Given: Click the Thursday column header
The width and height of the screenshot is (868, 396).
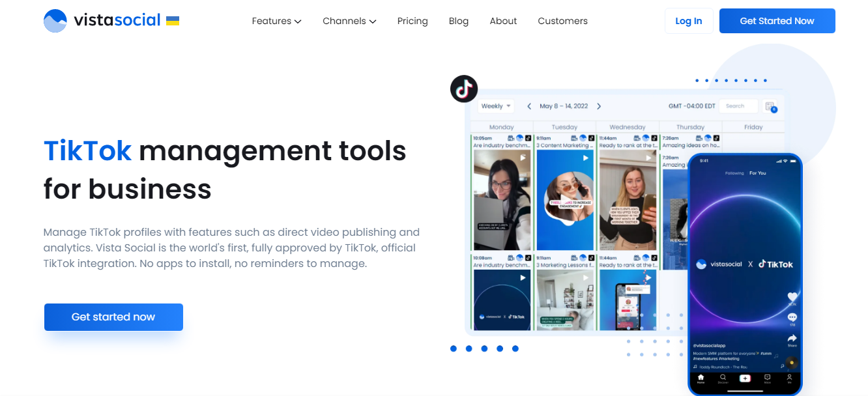Looking at the screenshot, I should pos(690,127).
